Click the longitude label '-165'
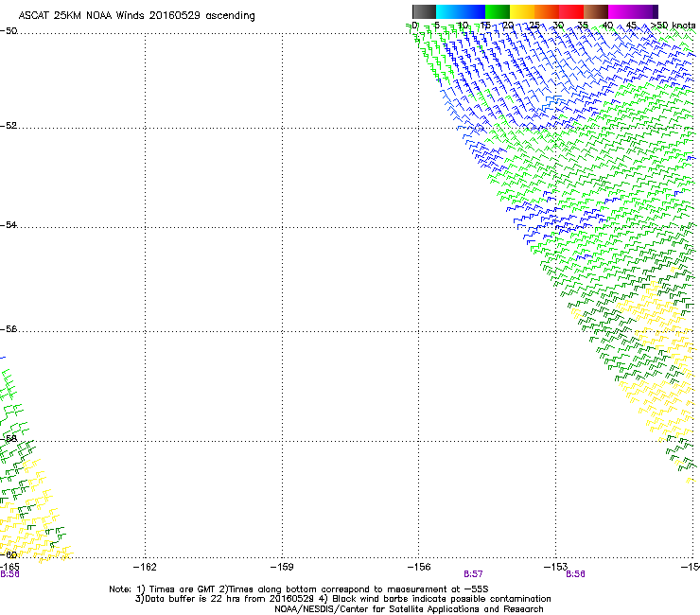 (9, 567)
